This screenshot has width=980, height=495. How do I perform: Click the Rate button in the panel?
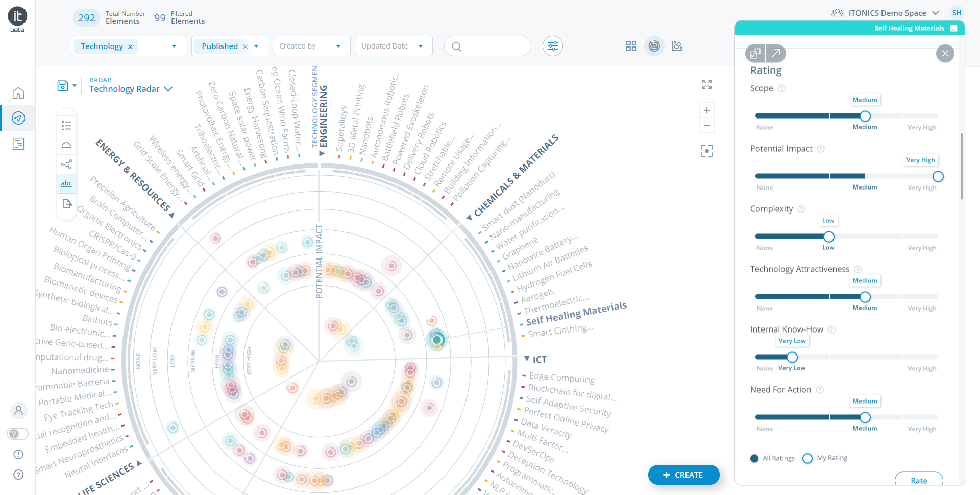(x=918, y=480)
